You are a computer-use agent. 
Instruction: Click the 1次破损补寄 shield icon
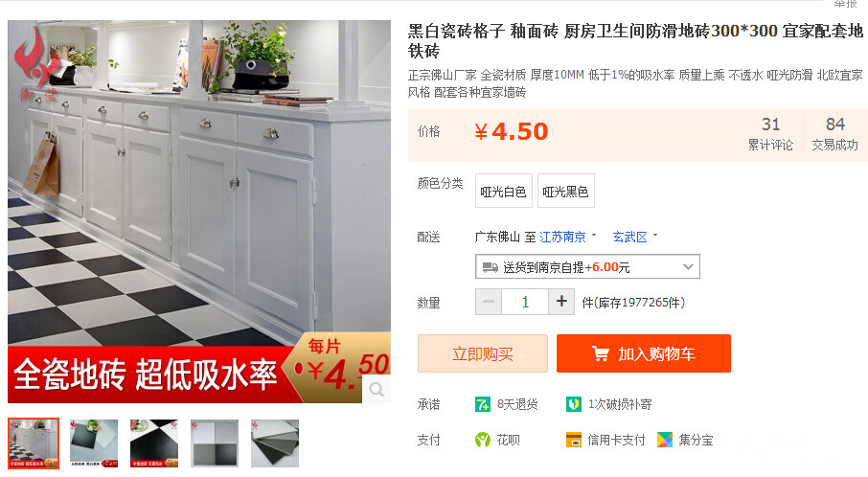(x=574, y=404)
